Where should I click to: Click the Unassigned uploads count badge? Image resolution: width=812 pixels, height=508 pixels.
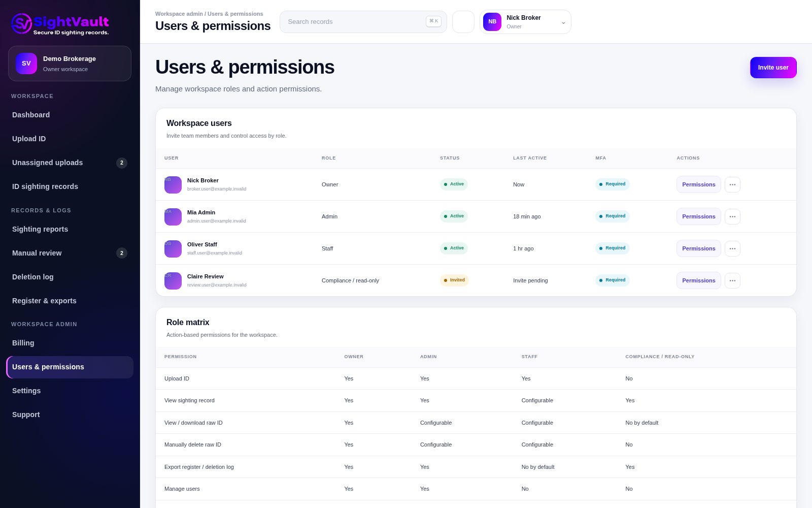tap(122, 163)
